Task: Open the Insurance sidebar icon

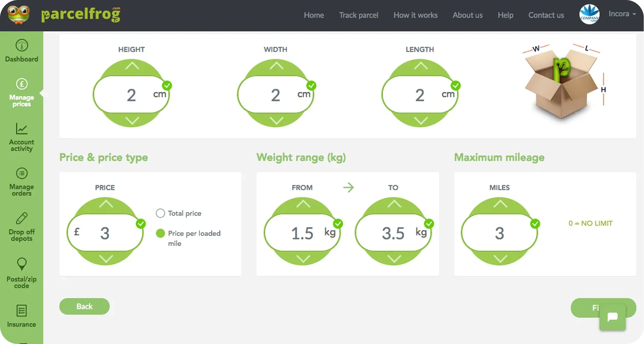Action: (22, 311)
